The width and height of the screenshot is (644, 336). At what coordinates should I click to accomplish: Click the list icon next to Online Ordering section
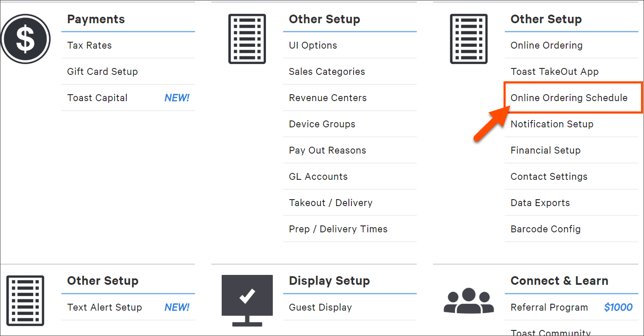point(468,39)
